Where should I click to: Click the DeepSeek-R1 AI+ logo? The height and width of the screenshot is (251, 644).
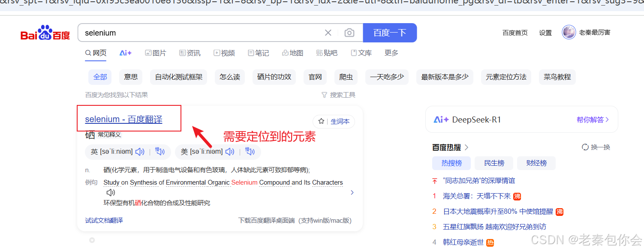click(x=441, y=120)
